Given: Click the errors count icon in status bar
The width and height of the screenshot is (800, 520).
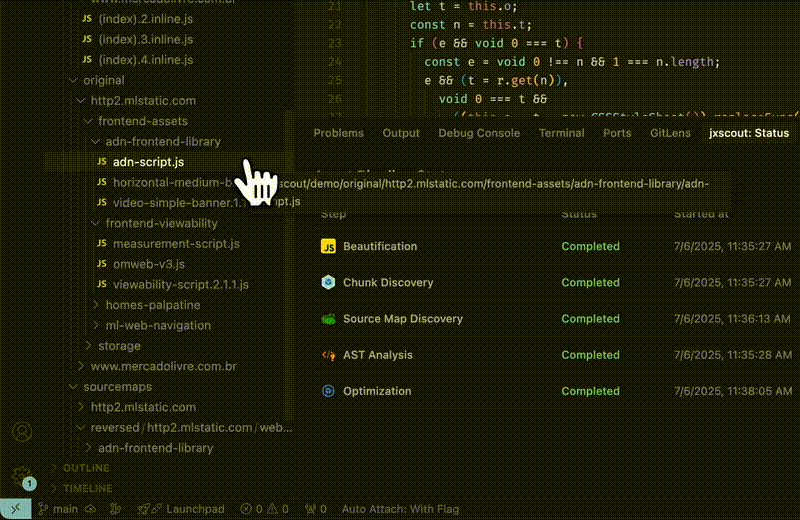Looking at the screenshot, I should click(x=246, y=509).
